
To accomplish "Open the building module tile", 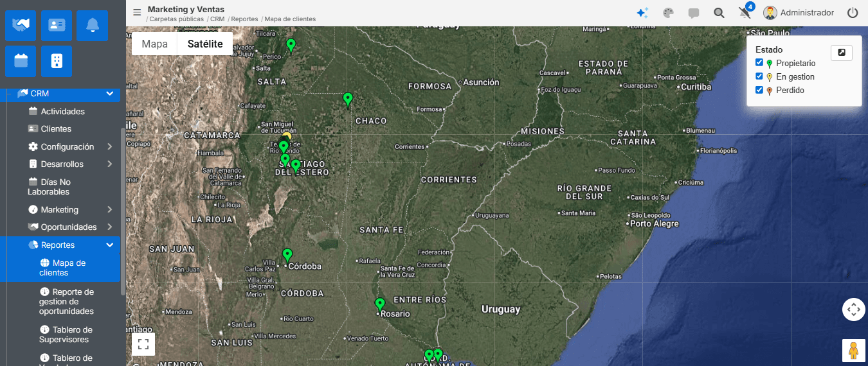I will 57,61.
